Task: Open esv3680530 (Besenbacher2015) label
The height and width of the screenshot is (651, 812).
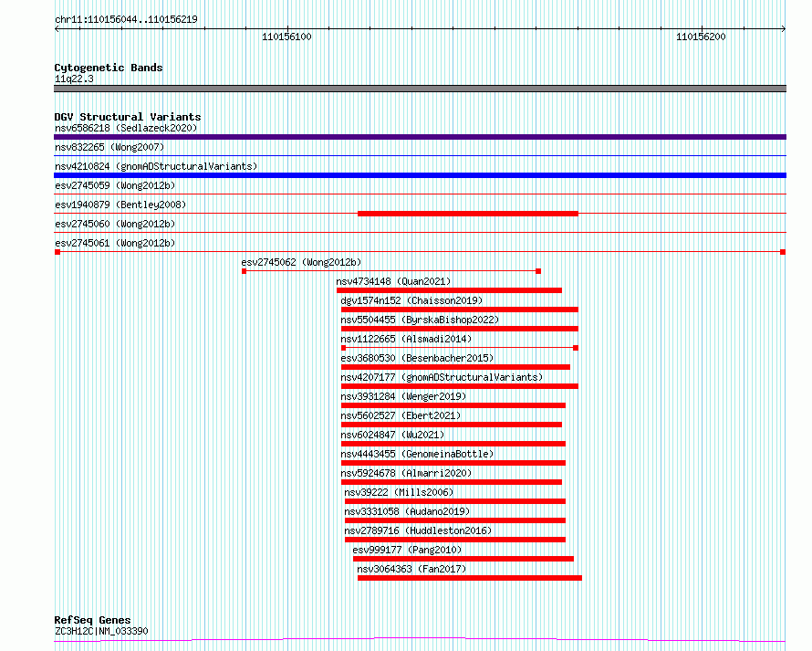Action: 417,358
